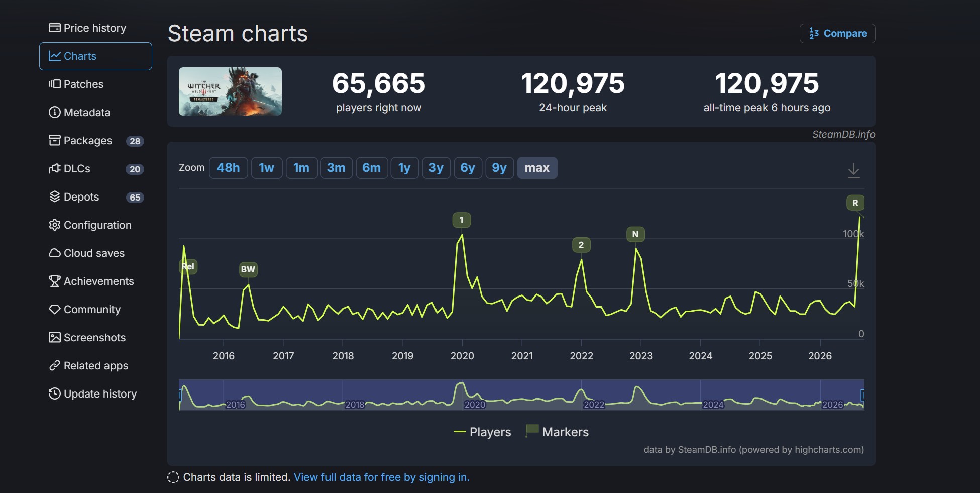Open the Metadata section
The width and height of the screenshot is (980, 493).
pyautogui.click(x=95, y=112)
